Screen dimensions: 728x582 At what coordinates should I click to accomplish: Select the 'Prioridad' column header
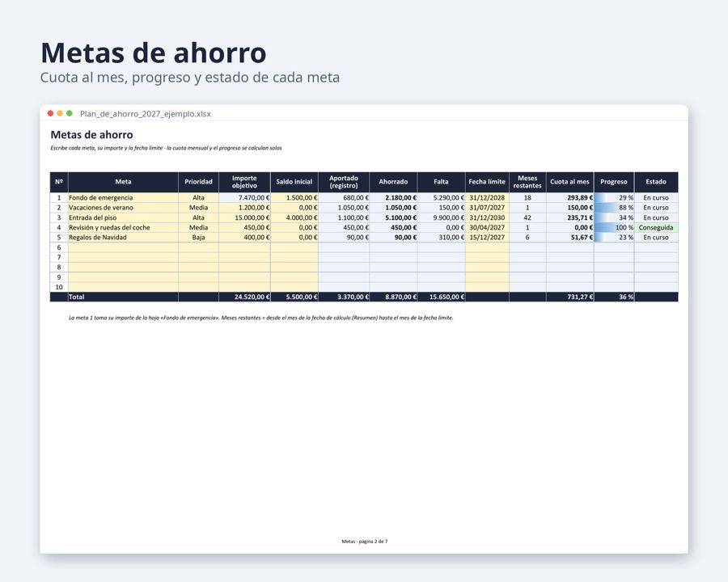[x=198, y=182]
